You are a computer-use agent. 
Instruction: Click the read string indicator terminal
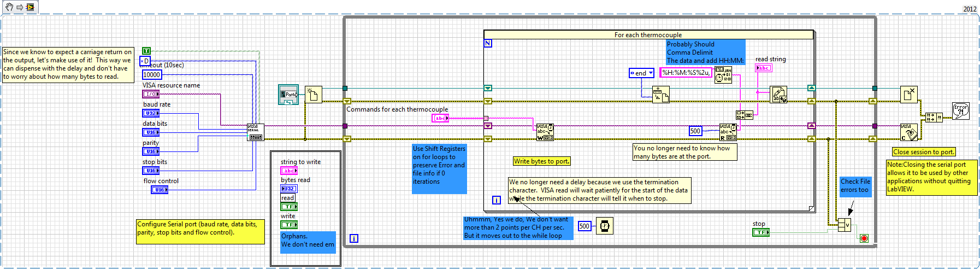(764, 68)
